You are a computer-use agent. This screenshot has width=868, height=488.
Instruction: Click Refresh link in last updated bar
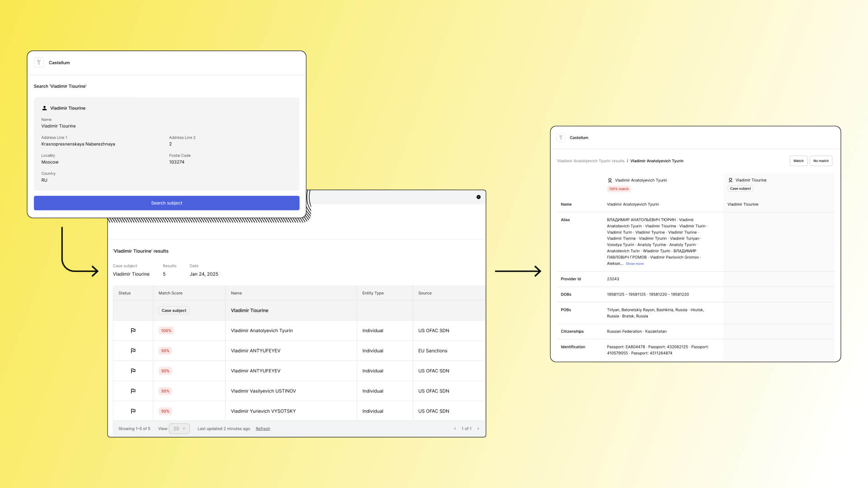[263, 428]
